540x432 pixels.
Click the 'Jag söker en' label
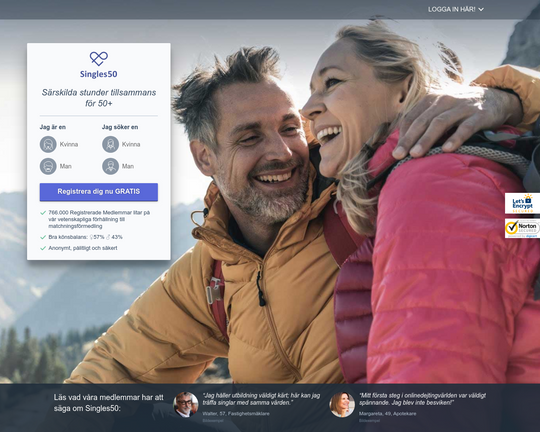[120, 127]
